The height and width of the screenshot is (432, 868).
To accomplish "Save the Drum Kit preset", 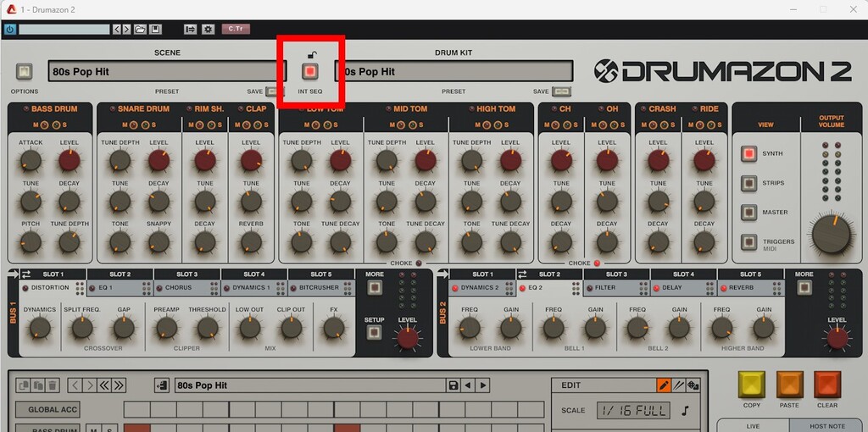I will coord(561,91).
